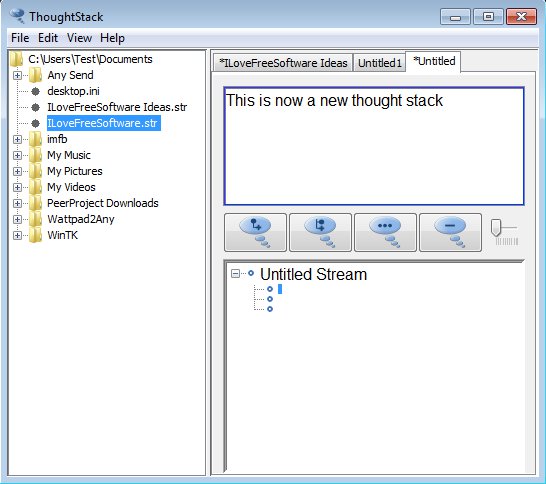
Task: Click the zoom slider thumb
Action: 496,228
